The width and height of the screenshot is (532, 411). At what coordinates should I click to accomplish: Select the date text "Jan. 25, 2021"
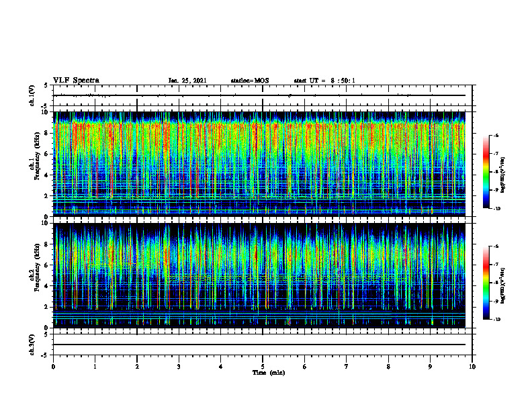tap(187, 81)
